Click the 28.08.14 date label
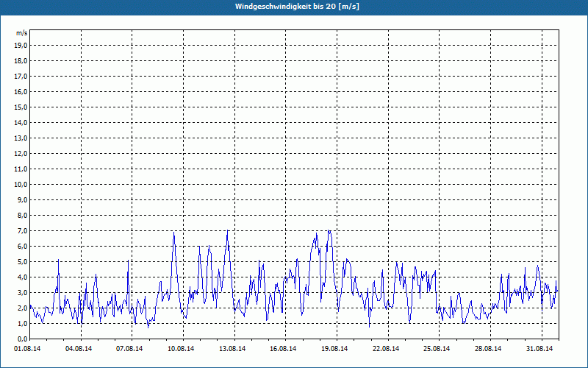Viewport: 588px width, 368px height. click(488, 349)
